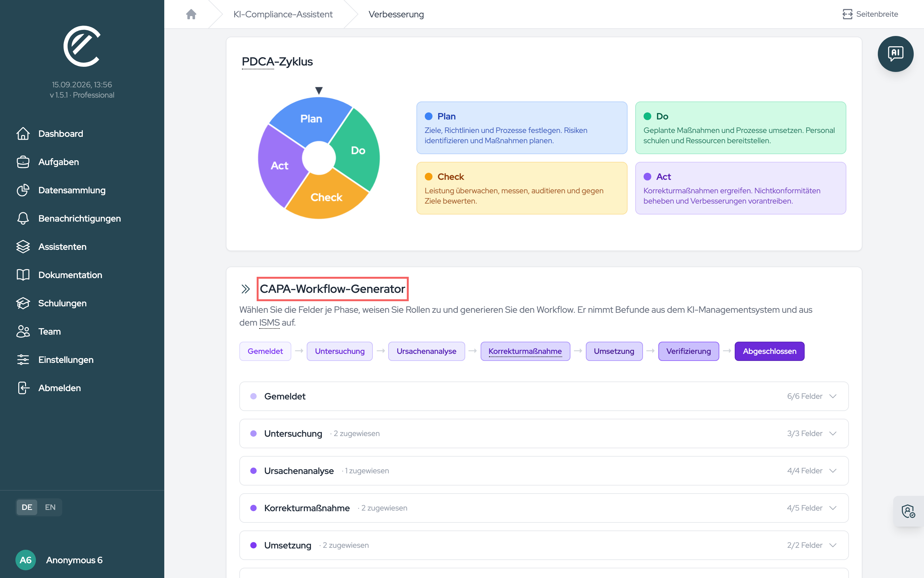Select the Umsetzung workflow step chip

point(614,351)
